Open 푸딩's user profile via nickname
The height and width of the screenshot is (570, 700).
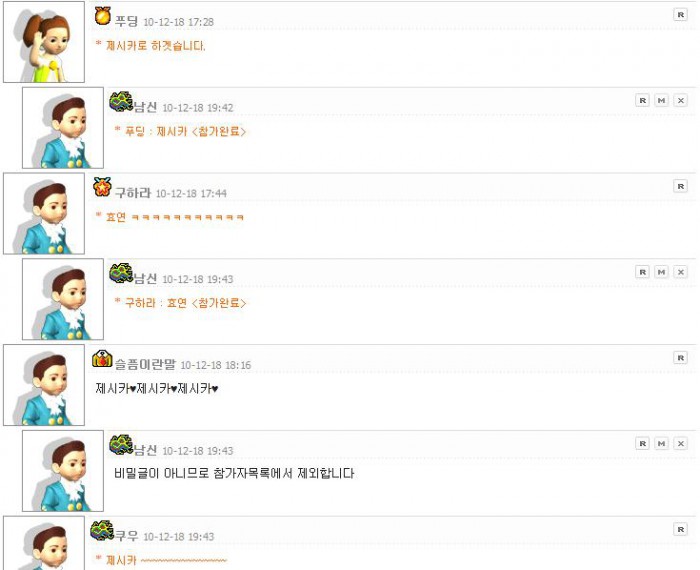point(126,21)
